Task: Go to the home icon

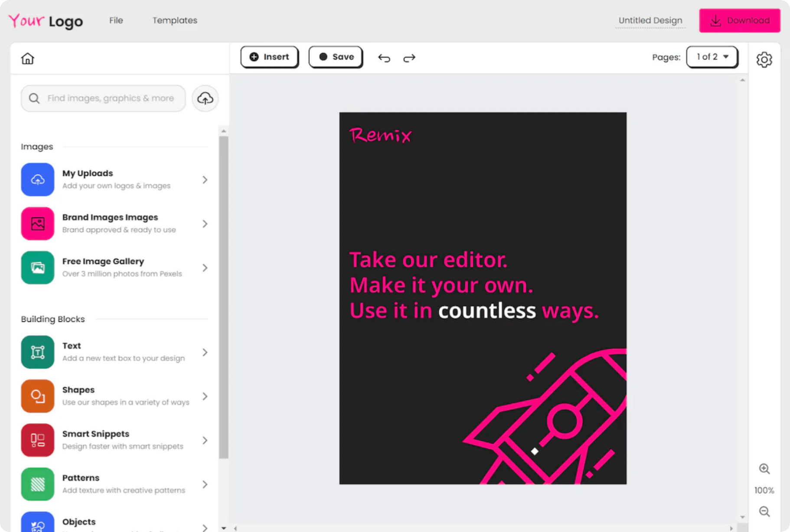Action: click(27, 58)
